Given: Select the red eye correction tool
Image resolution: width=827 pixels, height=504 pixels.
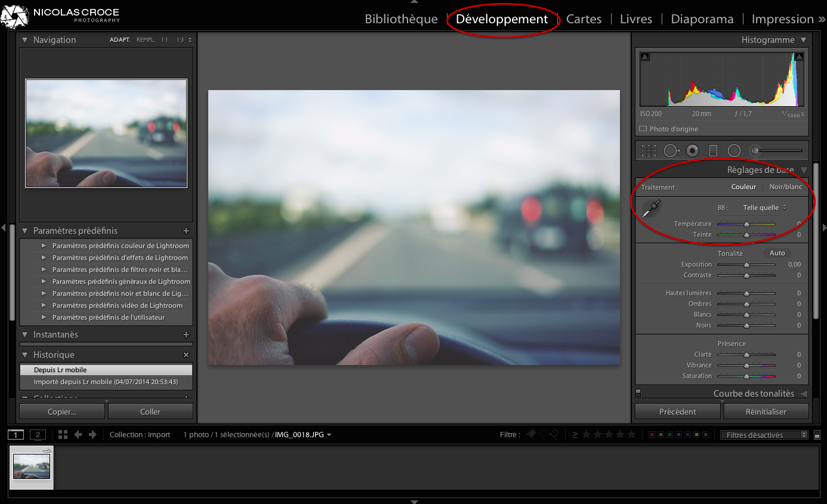Looking at the screenshot, I should pyautogui.click(x=692, y=150).
